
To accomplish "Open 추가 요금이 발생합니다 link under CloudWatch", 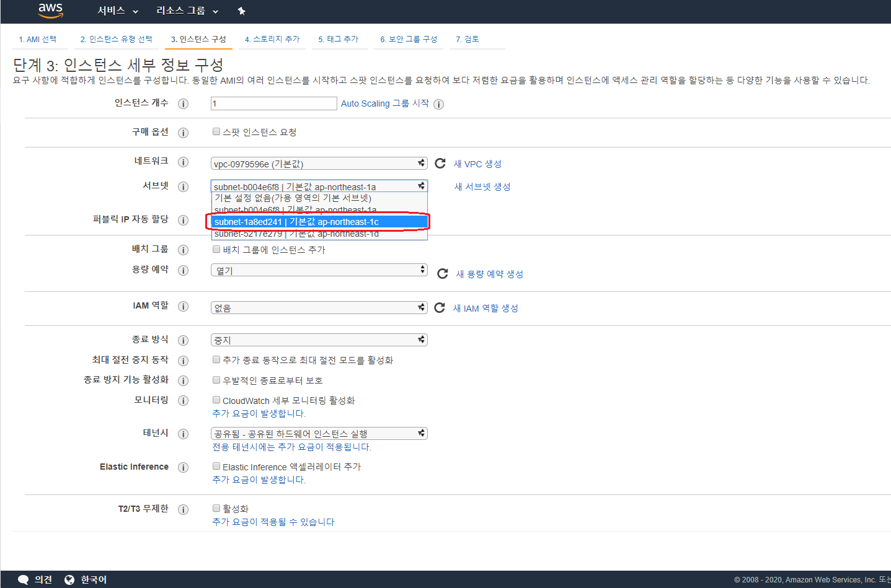I will click(x=259, y=413).
